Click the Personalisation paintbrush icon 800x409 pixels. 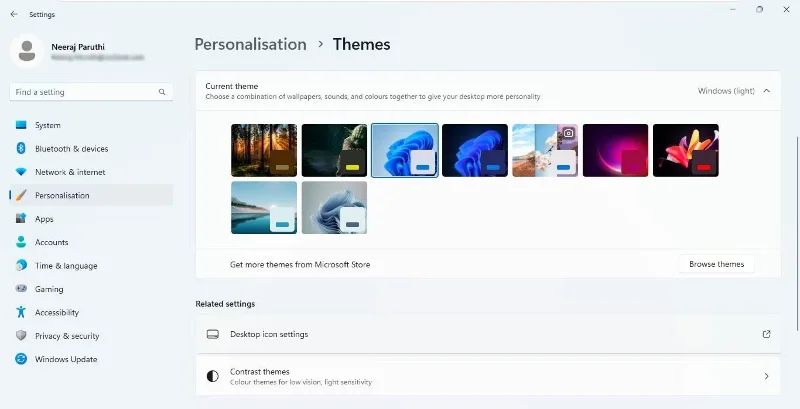21,195
